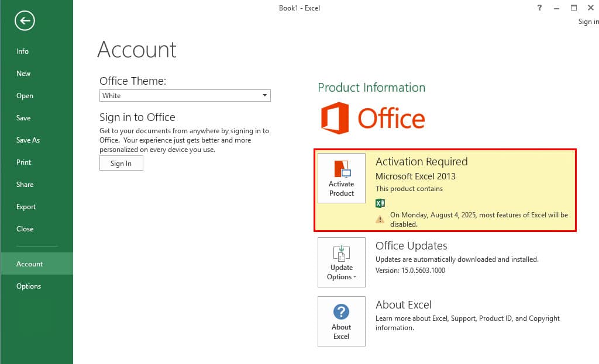599x364 pixels.
Task: Click the Activate Product button
Action: (x=342, y=178)
